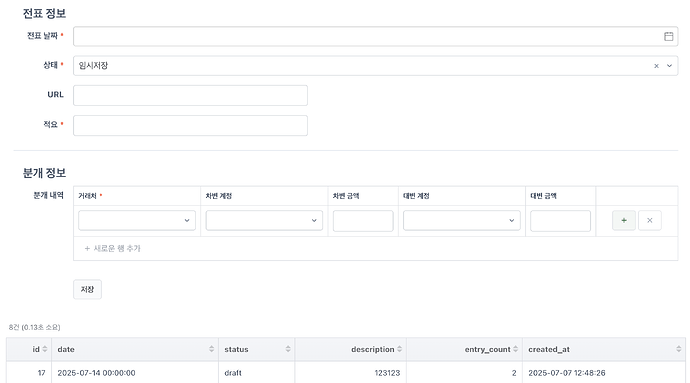Select the 2025-07-14 00:00:00 date cell
This screenshot has width=690, height=383.
135,373
